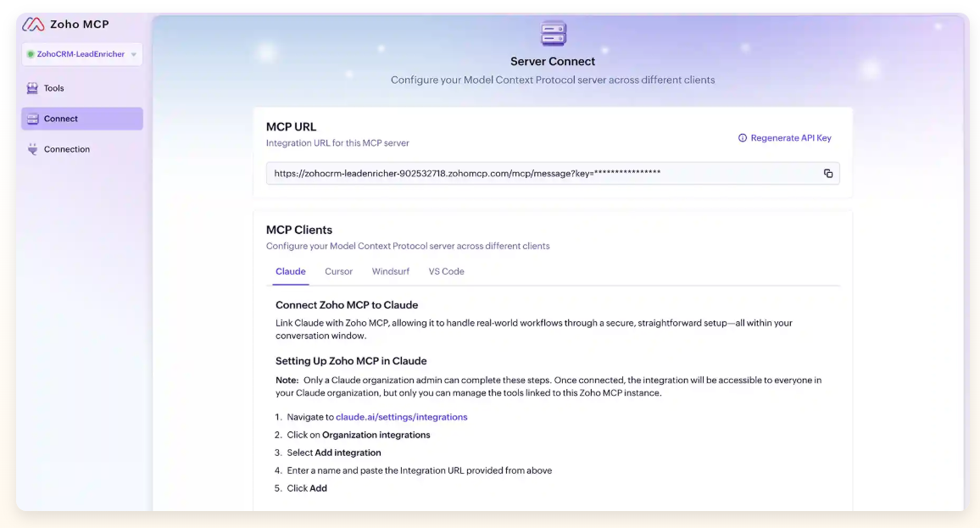
Task: Switch to the Windsurf client tab
Action: click(x=391, y=272)
